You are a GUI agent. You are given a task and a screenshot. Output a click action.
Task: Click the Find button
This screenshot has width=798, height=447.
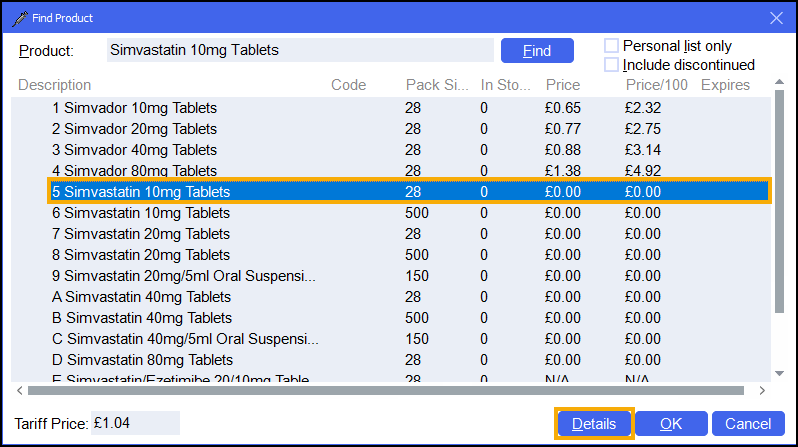(x=537, y=50)
